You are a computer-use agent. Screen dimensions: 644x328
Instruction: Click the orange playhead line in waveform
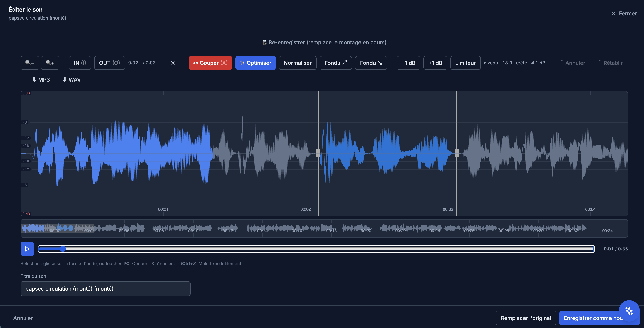click(213, 153)
